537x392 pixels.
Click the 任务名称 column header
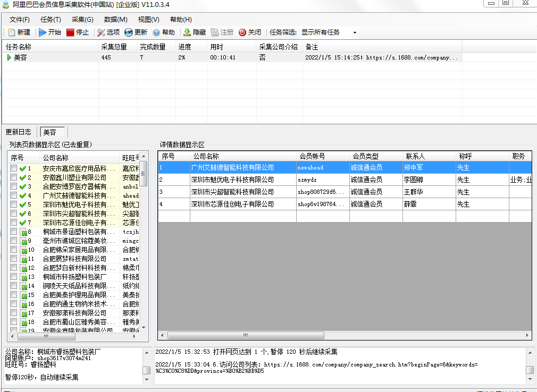pos(51,47)
